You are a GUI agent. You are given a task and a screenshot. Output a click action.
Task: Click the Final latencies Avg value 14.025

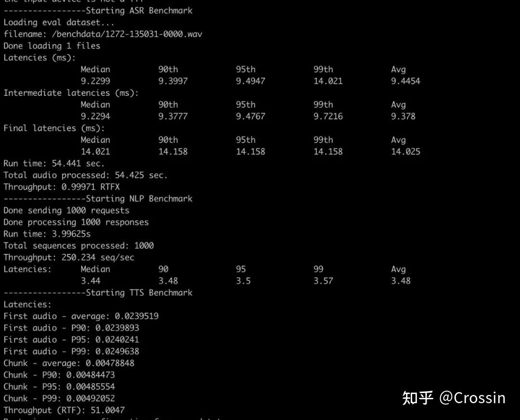coord(405,152)
